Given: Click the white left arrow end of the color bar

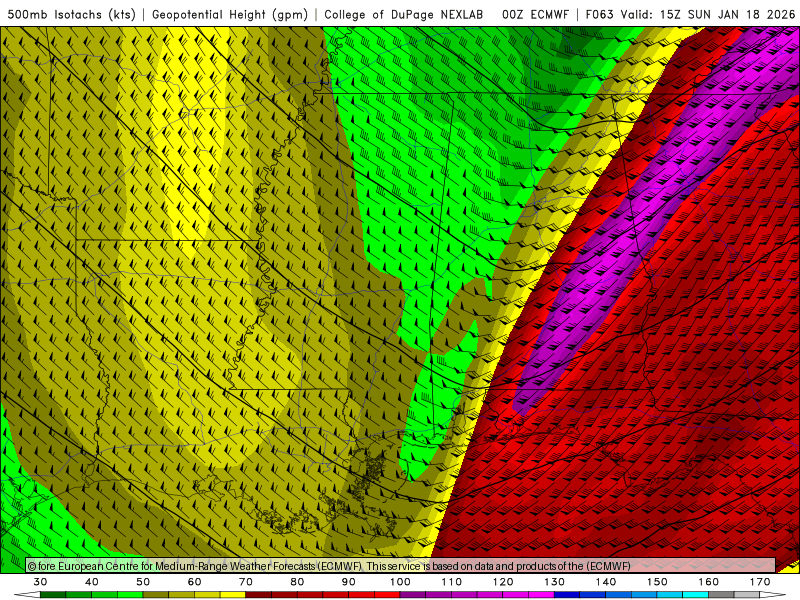Looking at the screenshot, I should click(x=27, y=595).
